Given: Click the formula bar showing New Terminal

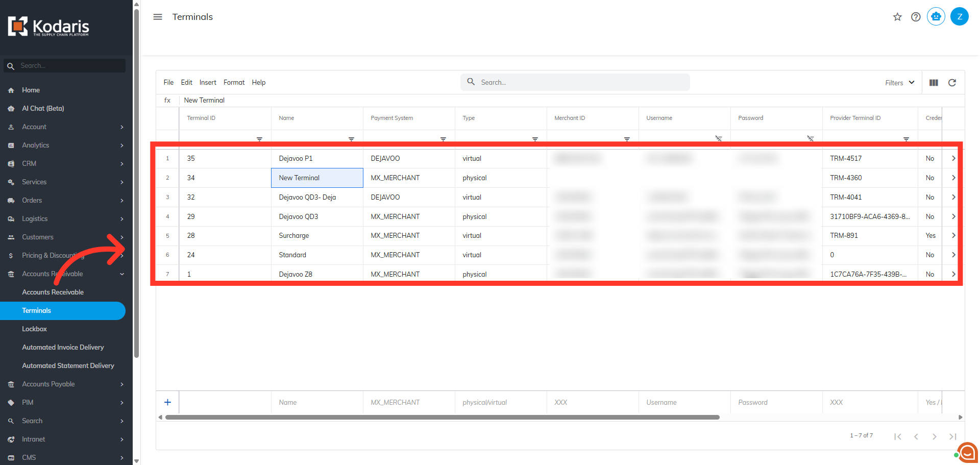Looking at the screenshot, I should click(572, 100).
